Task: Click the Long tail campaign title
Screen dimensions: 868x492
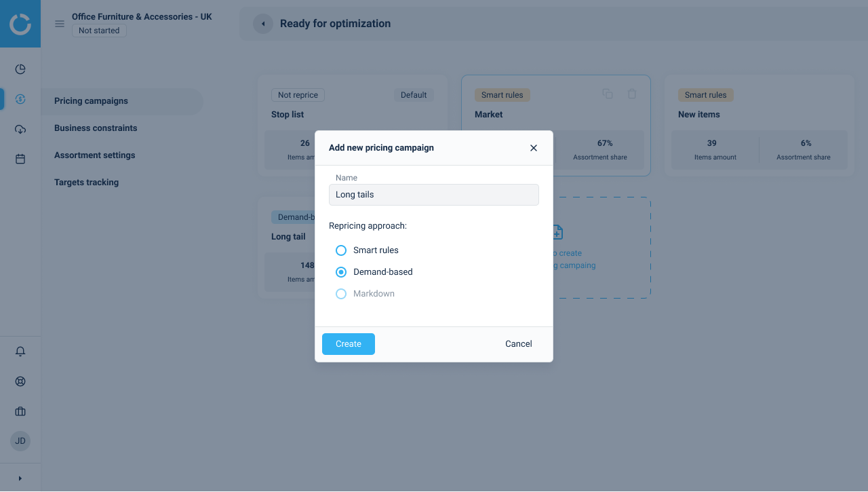Action: (x=288, y=237)
